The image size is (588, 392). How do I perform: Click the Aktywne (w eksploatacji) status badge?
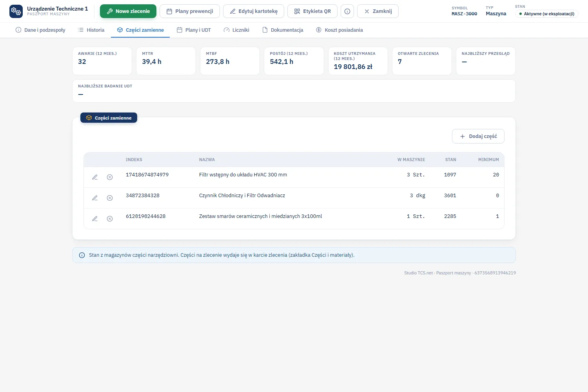pos(546,14)
